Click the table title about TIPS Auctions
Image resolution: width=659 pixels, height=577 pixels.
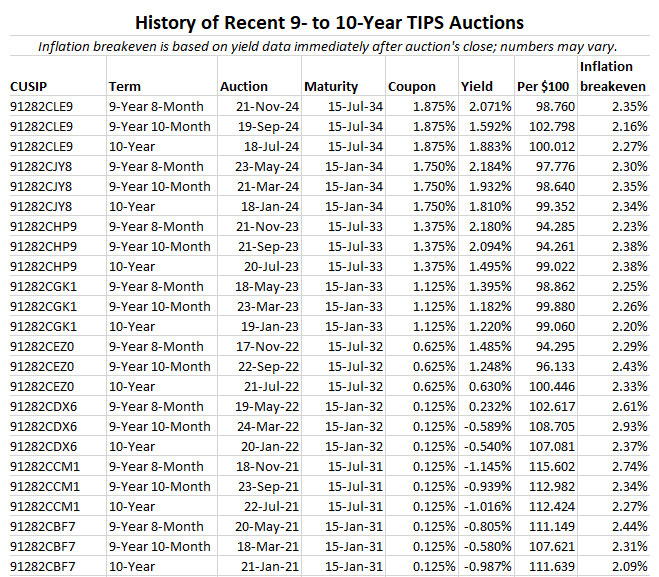click(329, 20)
